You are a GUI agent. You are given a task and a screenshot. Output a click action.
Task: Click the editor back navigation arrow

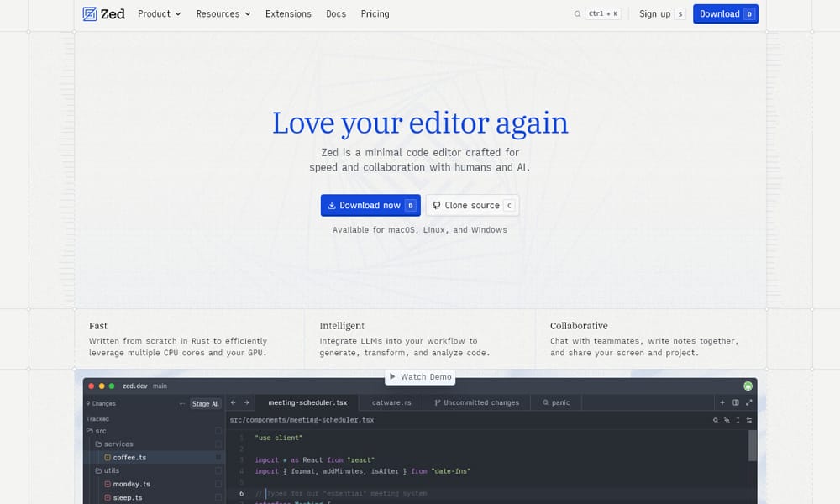[x=232, y=402]
